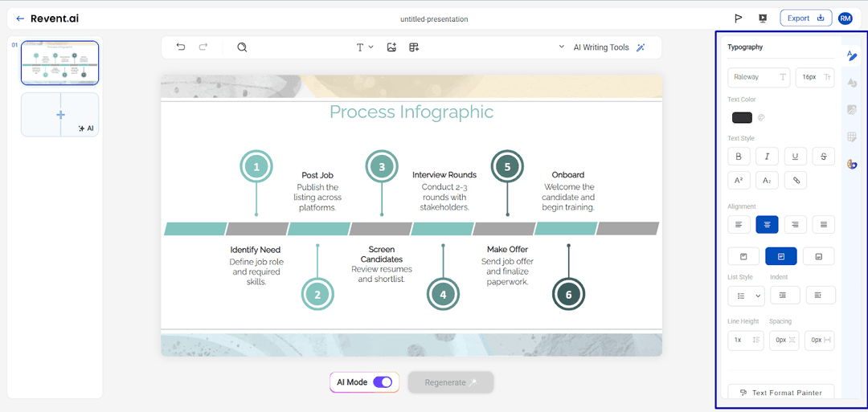868x412 pixels.
Task: Open the dark text color swatch
Action: click(x=742, y=118)
